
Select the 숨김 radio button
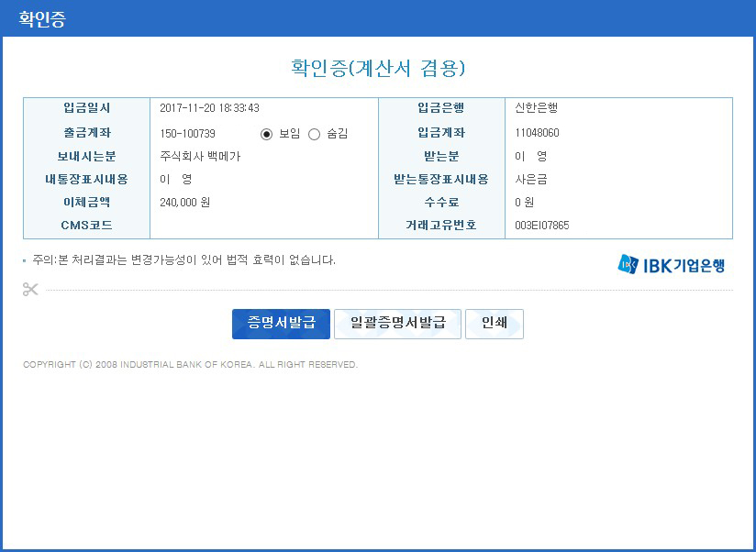click(315, 134)
